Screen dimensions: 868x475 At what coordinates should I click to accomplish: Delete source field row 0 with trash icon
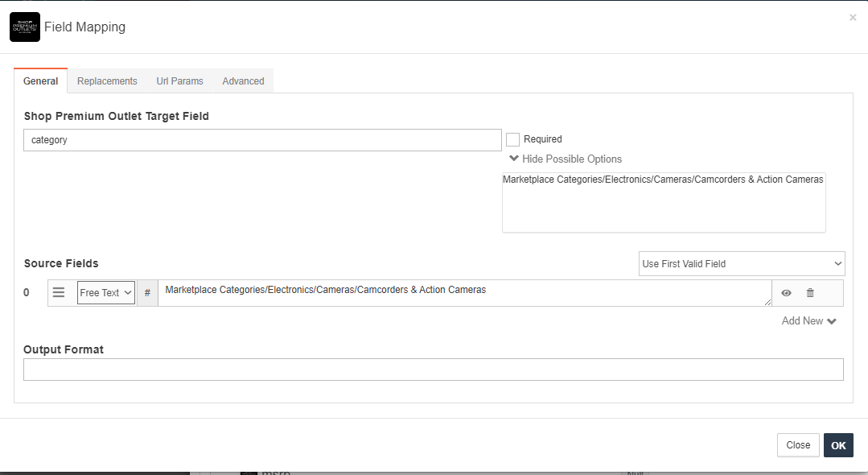[x=810, y=293]
